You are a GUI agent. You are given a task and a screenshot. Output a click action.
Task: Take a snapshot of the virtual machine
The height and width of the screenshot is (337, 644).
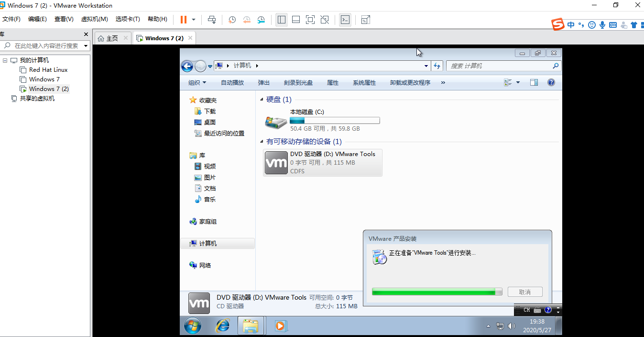coord(232,20)
